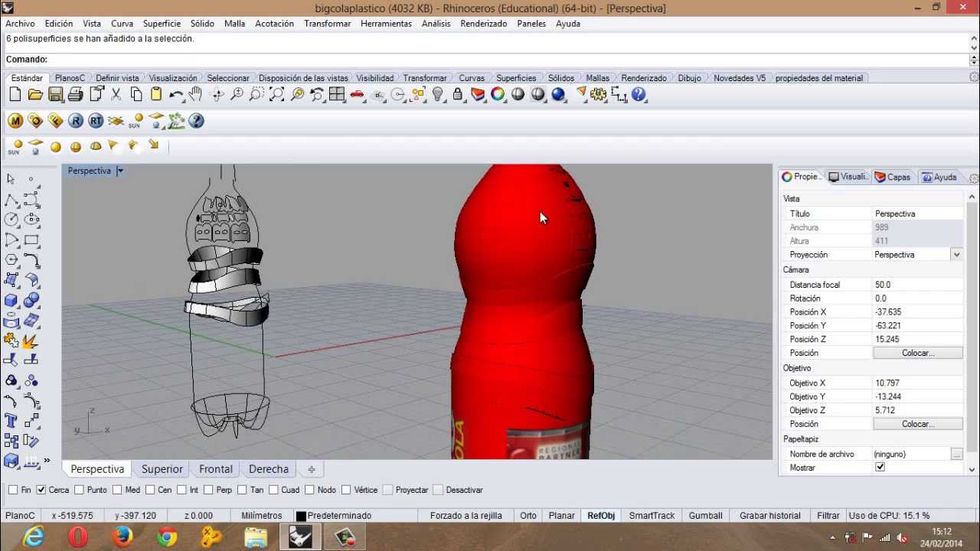
Task: Click the blue render sphere icon
Action: [558, 95]
